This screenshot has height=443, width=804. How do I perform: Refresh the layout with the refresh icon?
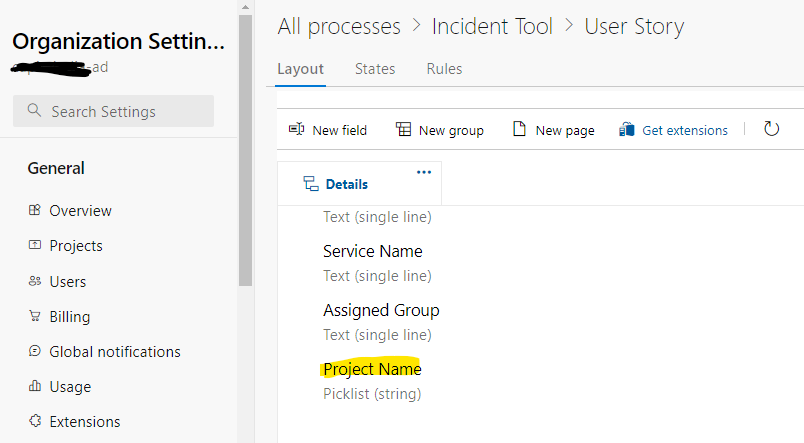coord(771,129)
